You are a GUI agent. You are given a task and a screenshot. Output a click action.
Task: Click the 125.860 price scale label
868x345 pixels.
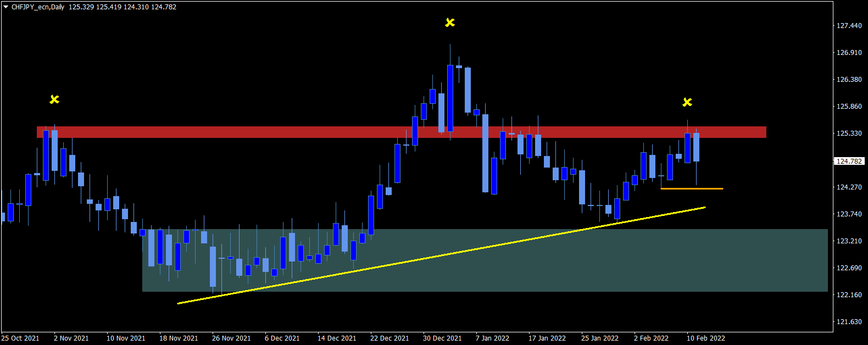point(849,107)
